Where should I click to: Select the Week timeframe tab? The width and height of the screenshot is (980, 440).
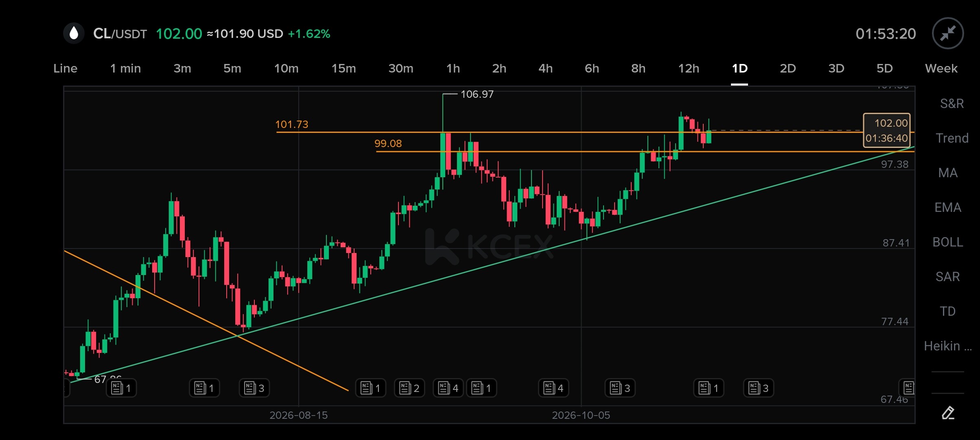941,68
